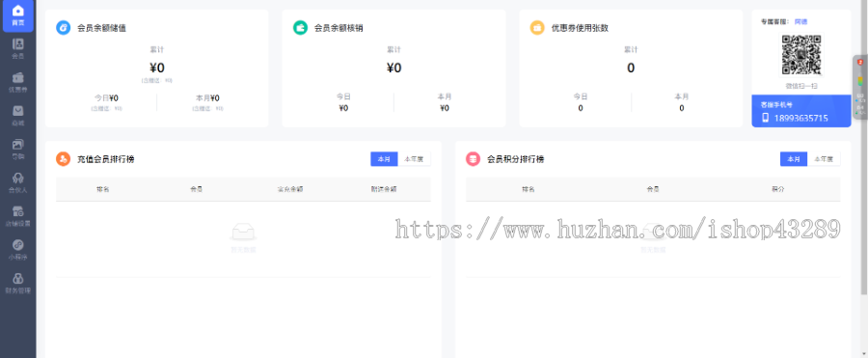Click the orange 充值会员排行榜 icon
This screenshot has width=868, height=358.
[63, 159]
